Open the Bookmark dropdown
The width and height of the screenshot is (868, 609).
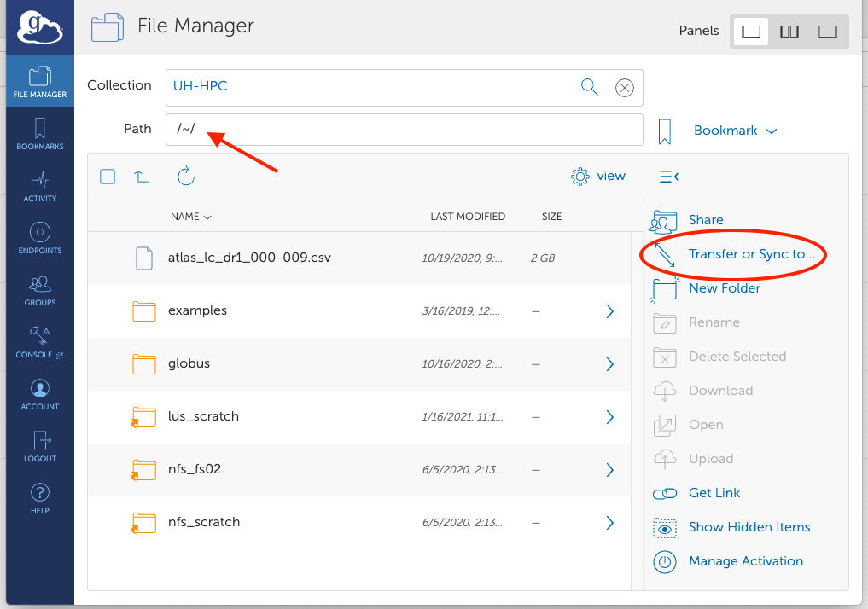[x=735, y=130]
